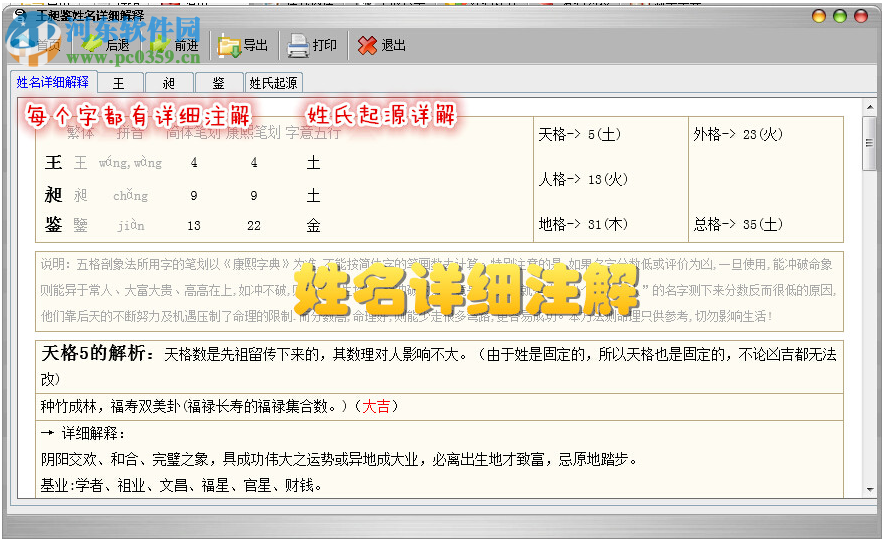The width and height of the screenshot is (884, 541).
Task: Click the 后退 (back) toolbar button
Action: (107, 45)
